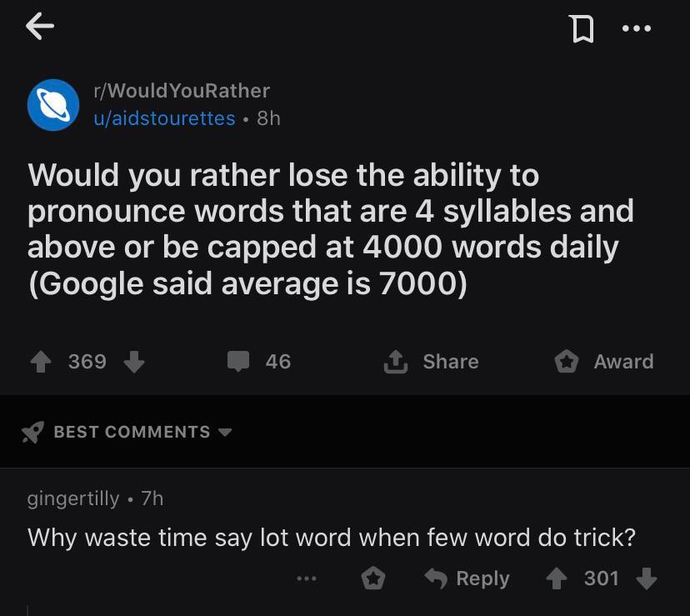Give an Award to the post

point(604,362)
